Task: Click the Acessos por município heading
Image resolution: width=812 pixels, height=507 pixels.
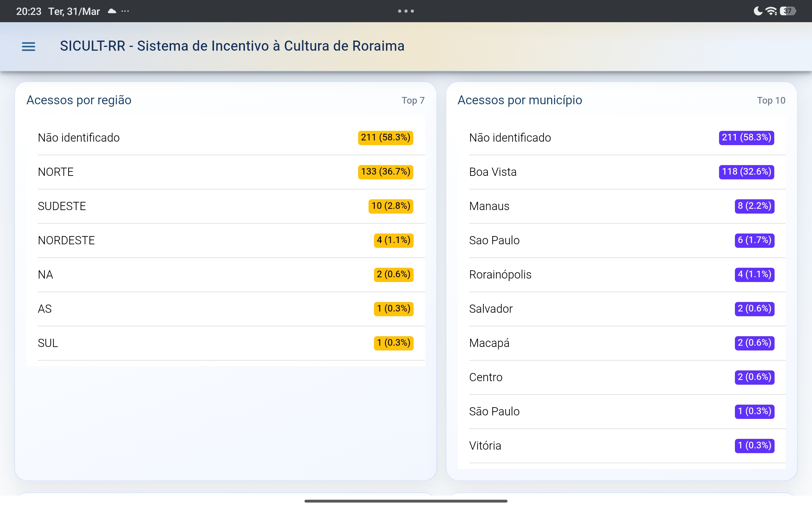Action: 520,100
